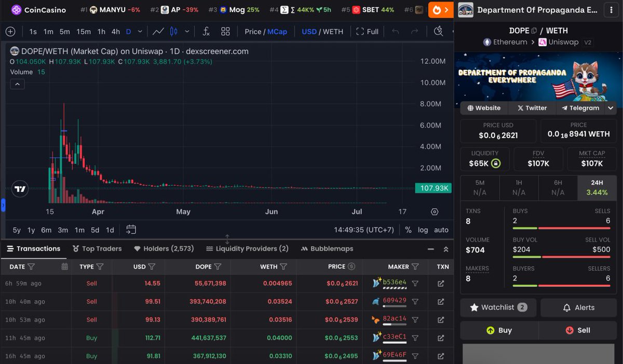Viewport: 623px width, 364px height.
Task: Open the Transactions tab
Action: coord(33,249)
